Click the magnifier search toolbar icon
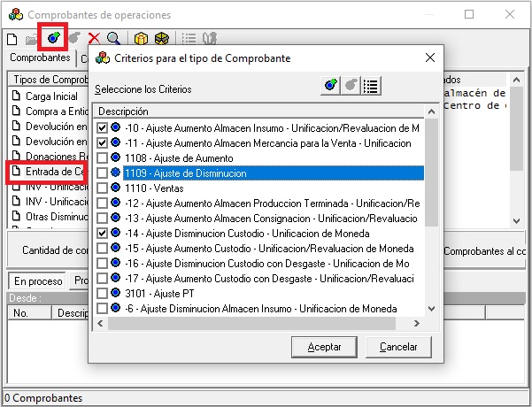532x407 pixels. [113, 38]
